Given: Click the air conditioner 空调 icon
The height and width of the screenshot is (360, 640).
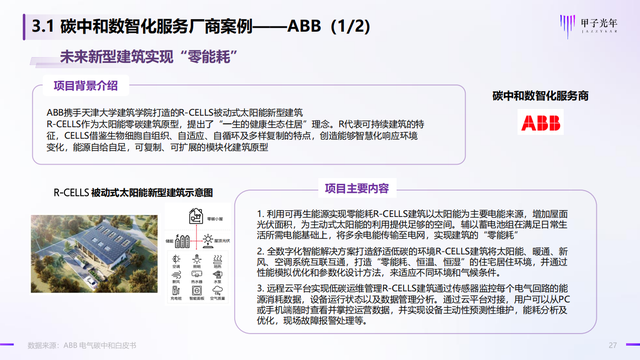Looking at the screenshot, I should coord(176,259).
